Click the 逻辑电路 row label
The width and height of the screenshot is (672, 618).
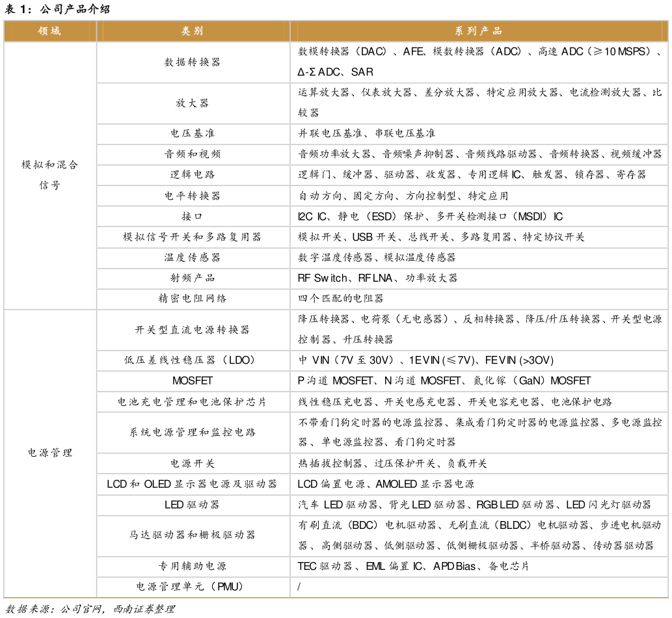point(193,174)
